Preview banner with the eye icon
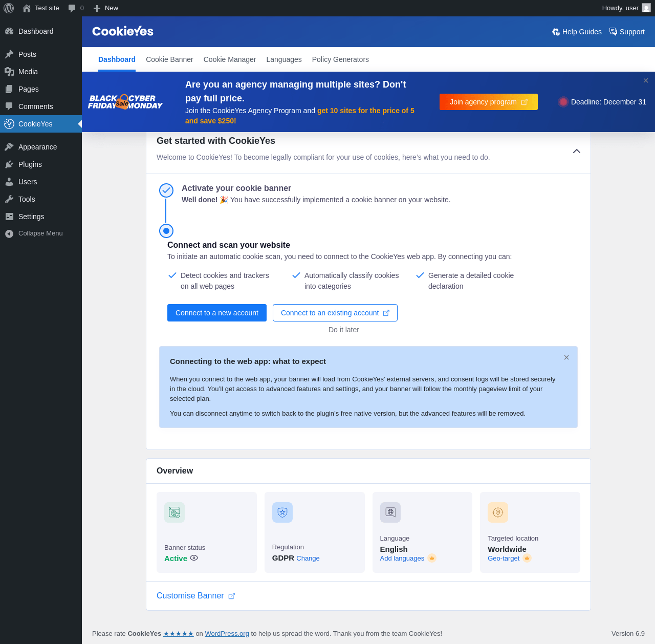This screenshot has height=644, width=655. pyautogui.click(x=194, y=558)
